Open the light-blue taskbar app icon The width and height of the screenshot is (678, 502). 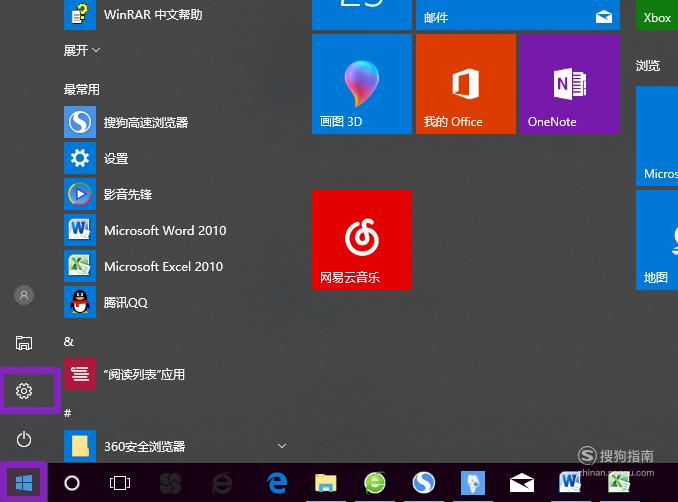[473, 483]
